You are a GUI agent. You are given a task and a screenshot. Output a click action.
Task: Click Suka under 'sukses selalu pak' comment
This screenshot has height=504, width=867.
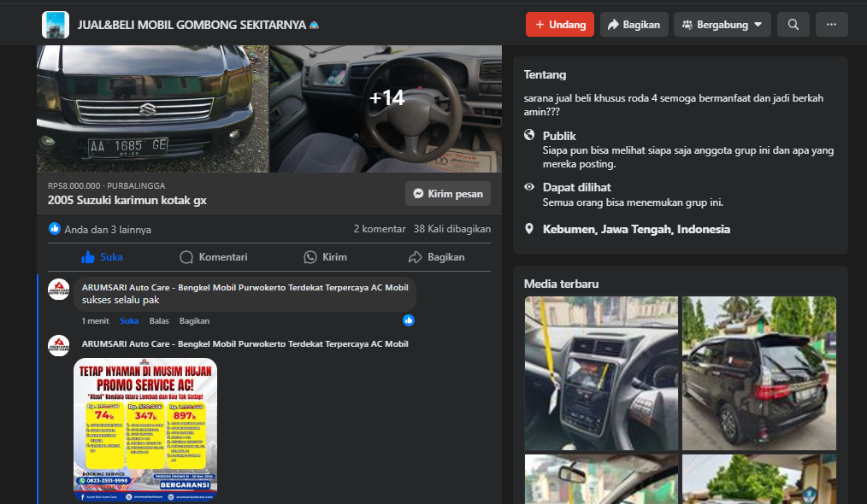(129, 321)
